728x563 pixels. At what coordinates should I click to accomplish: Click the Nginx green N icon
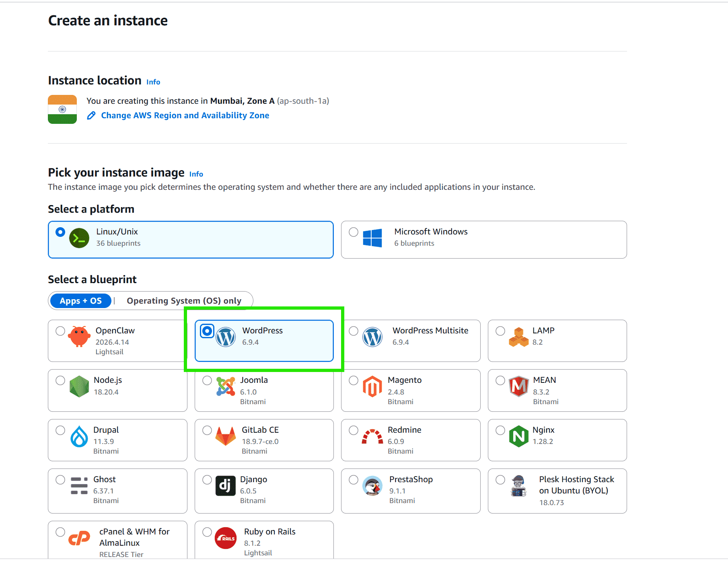tap(519, 436)
